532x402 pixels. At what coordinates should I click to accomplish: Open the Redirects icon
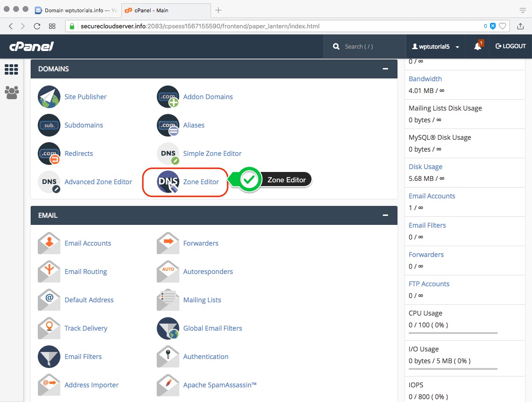pyautogui.click(x=49, y=154)
